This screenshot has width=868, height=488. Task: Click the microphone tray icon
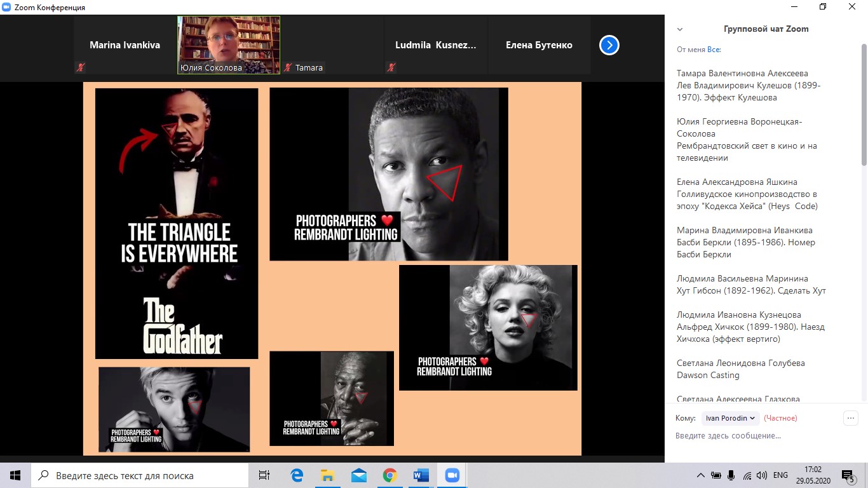pos(731,475)
